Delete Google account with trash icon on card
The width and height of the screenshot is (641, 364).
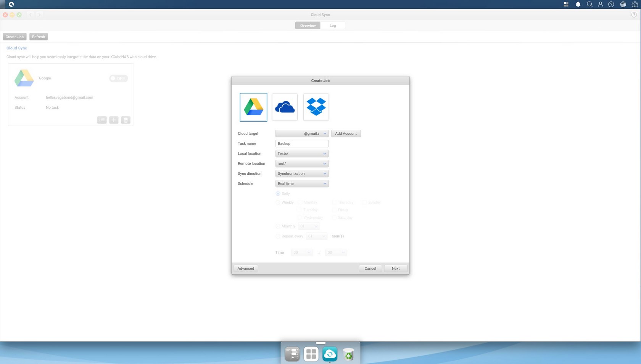point(126,120)
